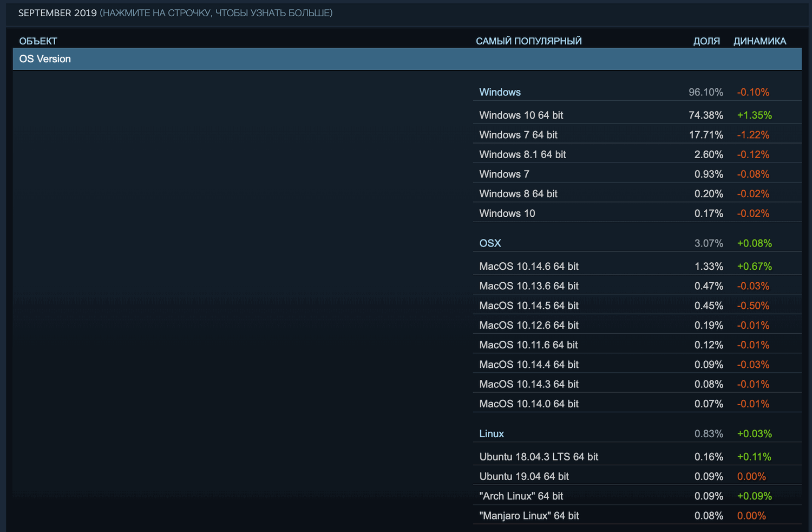Click the 0.47% share value

click(x=709, y=286)
